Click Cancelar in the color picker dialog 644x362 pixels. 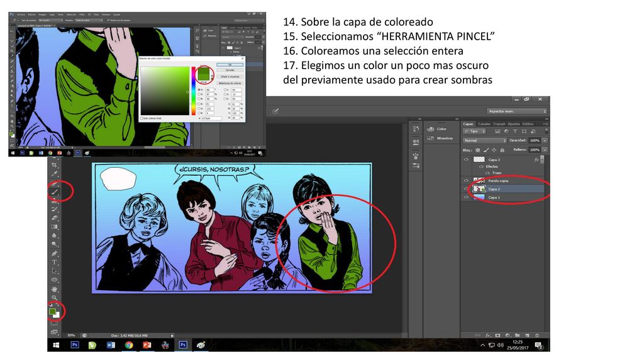[230, 70]
